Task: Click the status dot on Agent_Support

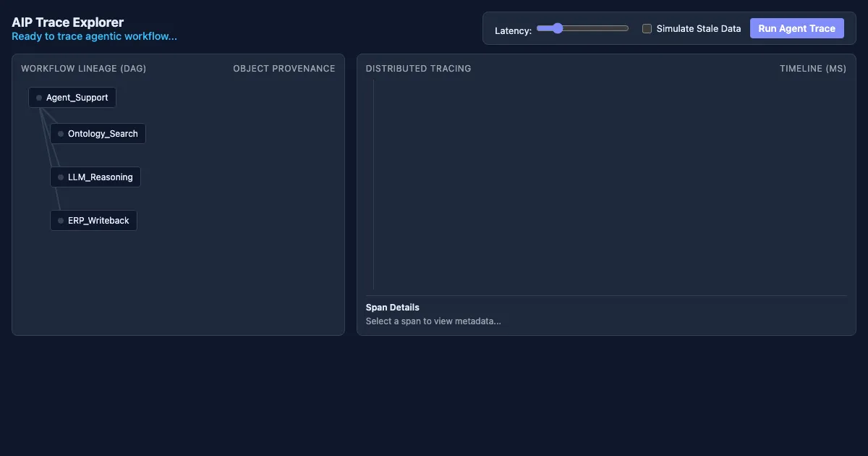Action: coord(39,98)
